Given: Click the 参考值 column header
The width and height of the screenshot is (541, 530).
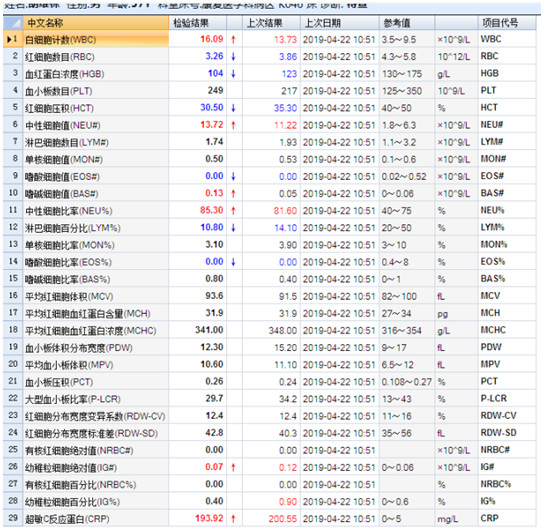Looking at the screenshot, I should pos(407,23).
